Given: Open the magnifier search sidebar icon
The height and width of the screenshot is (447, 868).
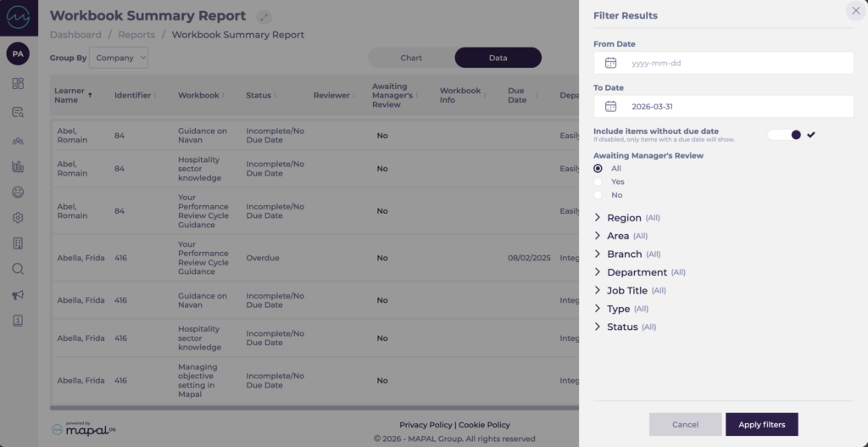Looking at the screenshot, I should tap(18, 269).
